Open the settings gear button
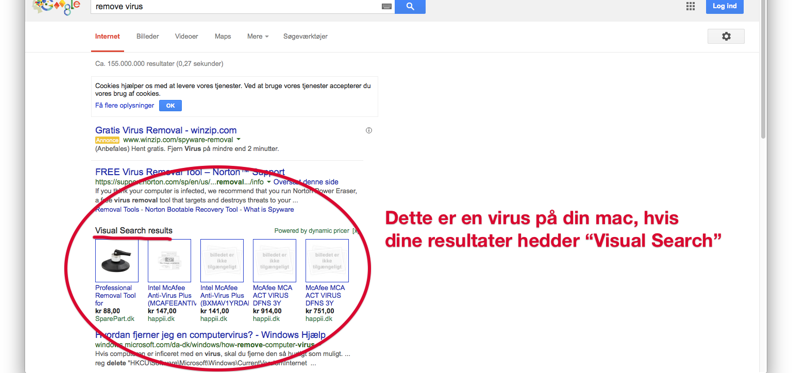Screen dimensions: 792x373 pos(726,36)
